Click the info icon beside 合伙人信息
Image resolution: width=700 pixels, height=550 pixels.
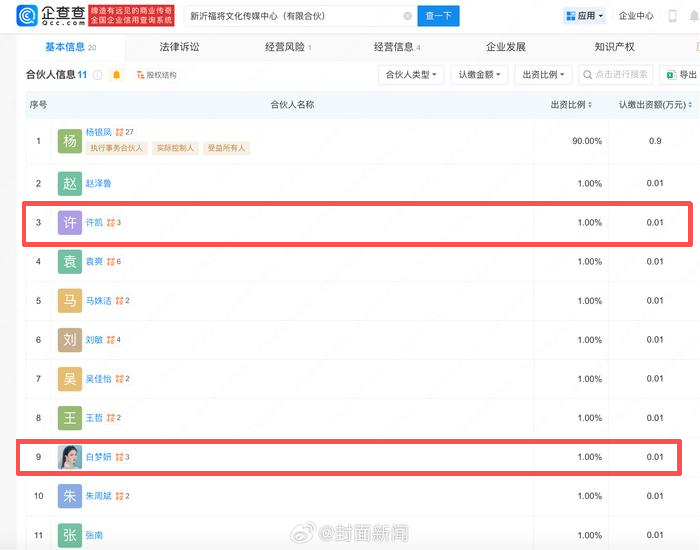(97, 75)
